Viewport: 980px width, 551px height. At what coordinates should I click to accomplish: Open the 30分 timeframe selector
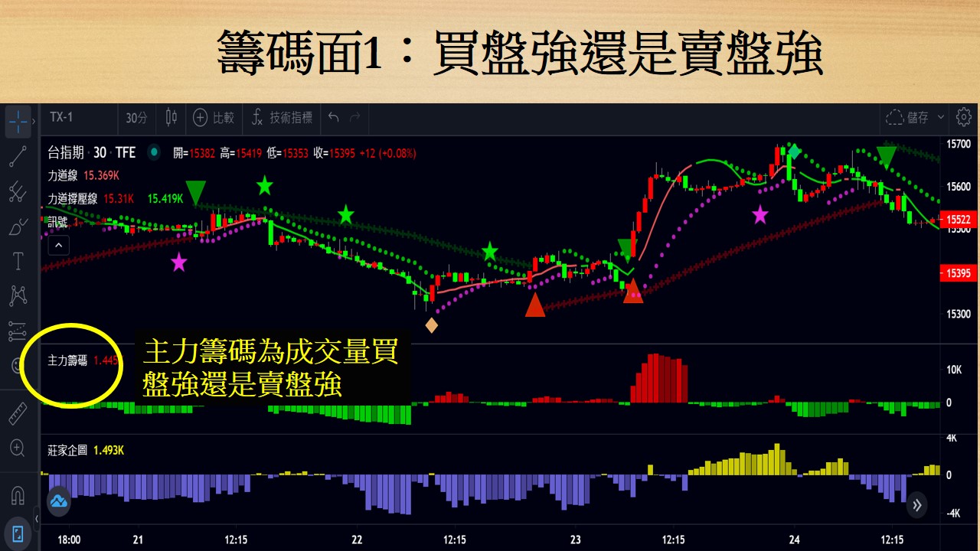(136, 119)
